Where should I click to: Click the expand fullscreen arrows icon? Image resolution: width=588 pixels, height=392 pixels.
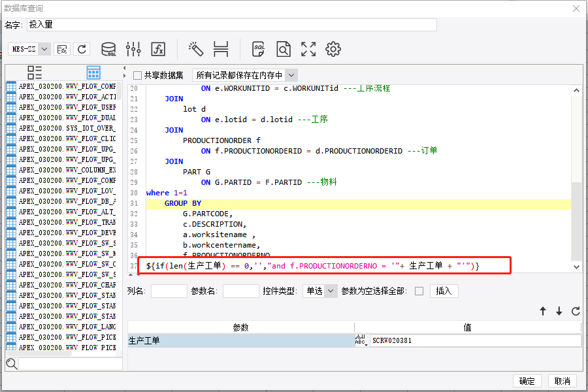[x=308, y=49]
